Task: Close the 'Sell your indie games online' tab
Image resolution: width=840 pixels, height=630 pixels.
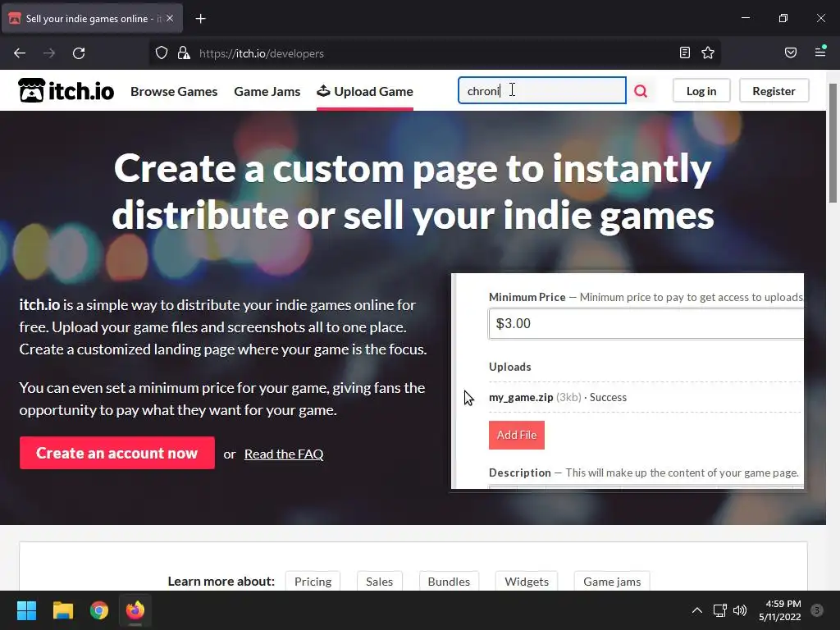Action: 169,18
